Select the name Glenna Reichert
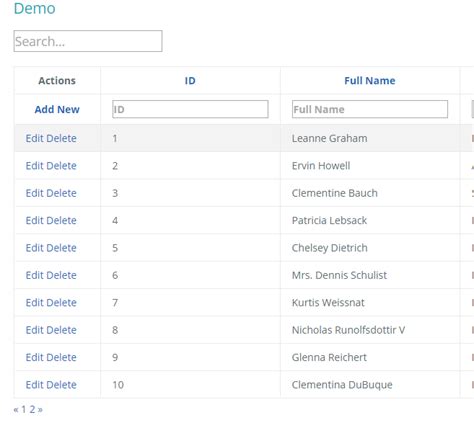 (x=329, y=357)
